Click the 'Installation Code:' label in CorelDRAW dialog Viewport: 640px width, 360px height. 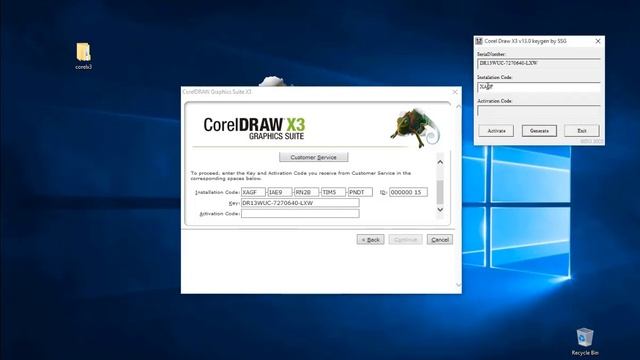217,192
